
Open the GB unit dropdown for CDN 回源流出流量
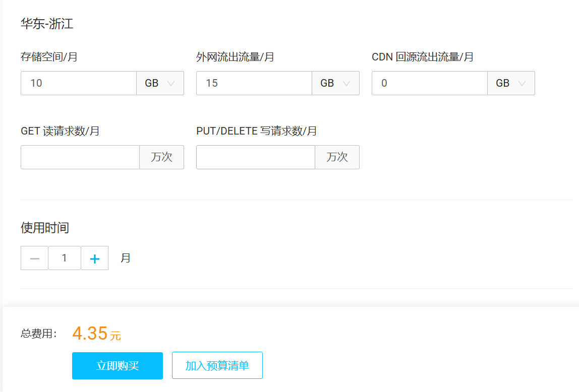(511, 83)
